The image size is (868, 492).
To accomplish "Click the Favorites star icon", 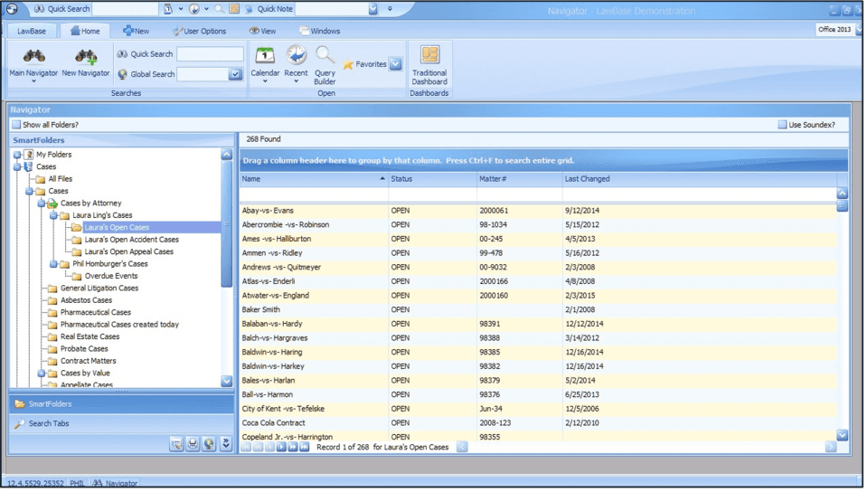I will click(x=348, y=65).
